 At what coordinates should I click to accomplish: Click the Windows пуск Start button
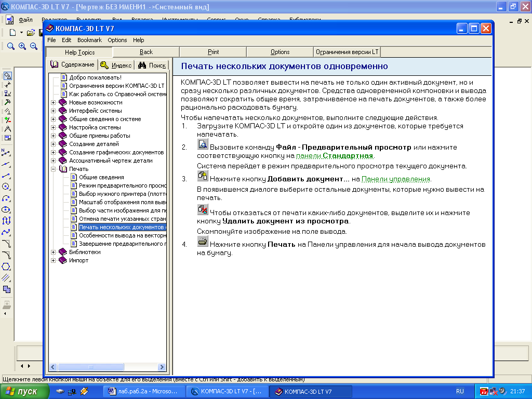(24, 392)
